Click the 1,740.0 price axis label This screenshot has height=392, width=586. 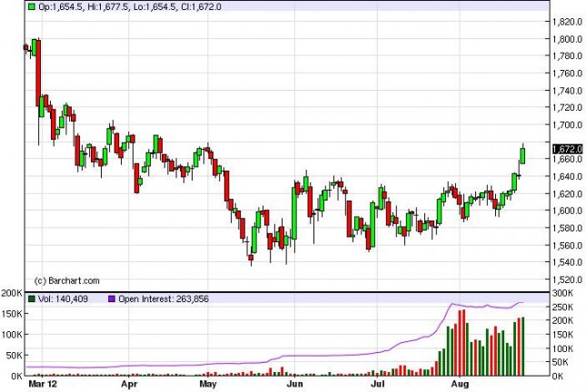[567, 91]
